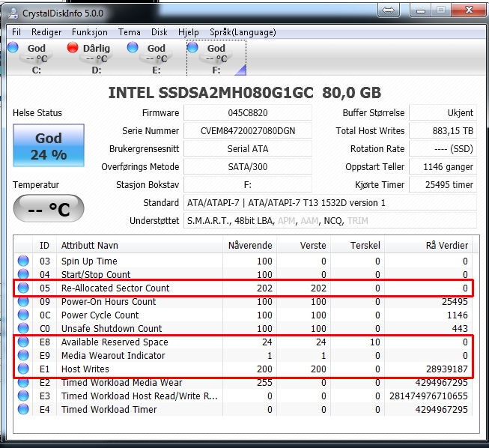Viewport: 489px width, 448px height.
Task: Click Oppstart Teller 1146 ganger value
Action: pyautogui.click(x=443, y=167)
